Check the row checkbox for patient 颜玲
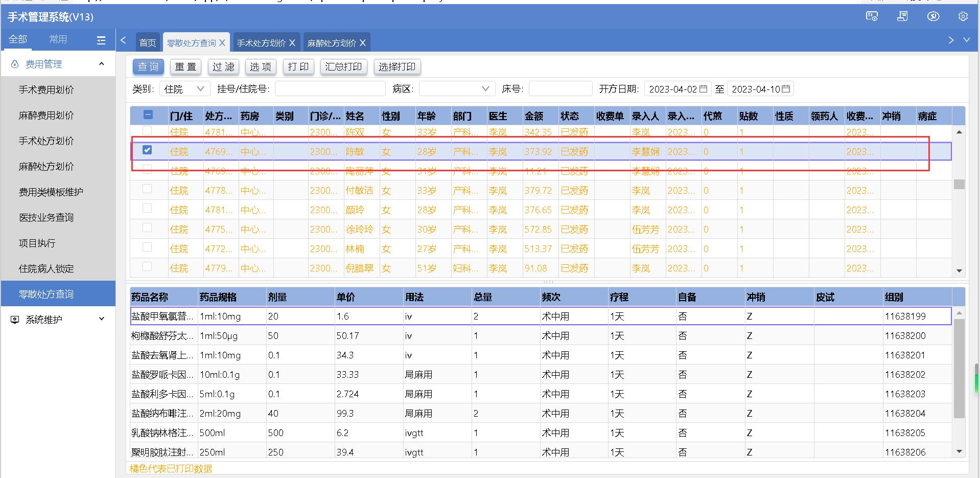The height and width of the screenshot is (478, 980). 147,208
